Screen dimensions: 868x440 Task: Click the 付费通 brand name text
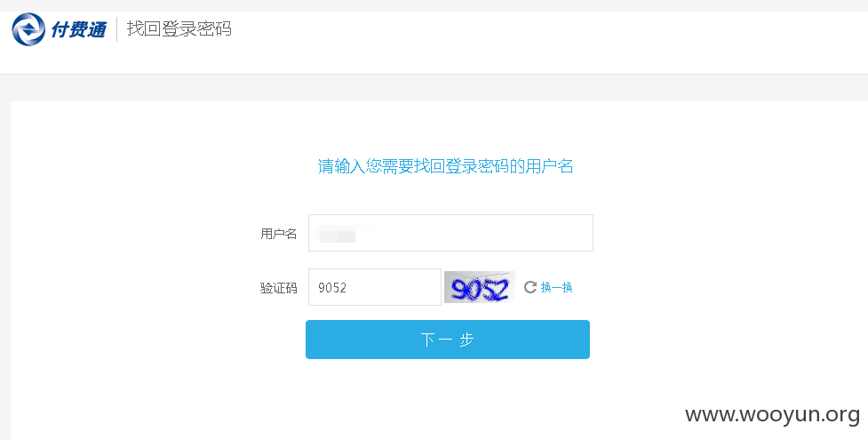(x=78, y=29)
